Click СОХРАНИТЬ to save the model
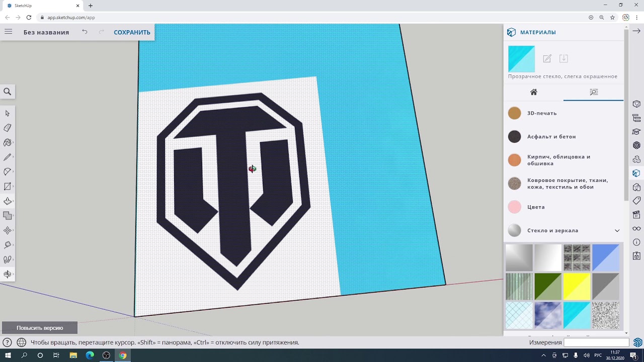 [x=132, y=32]
